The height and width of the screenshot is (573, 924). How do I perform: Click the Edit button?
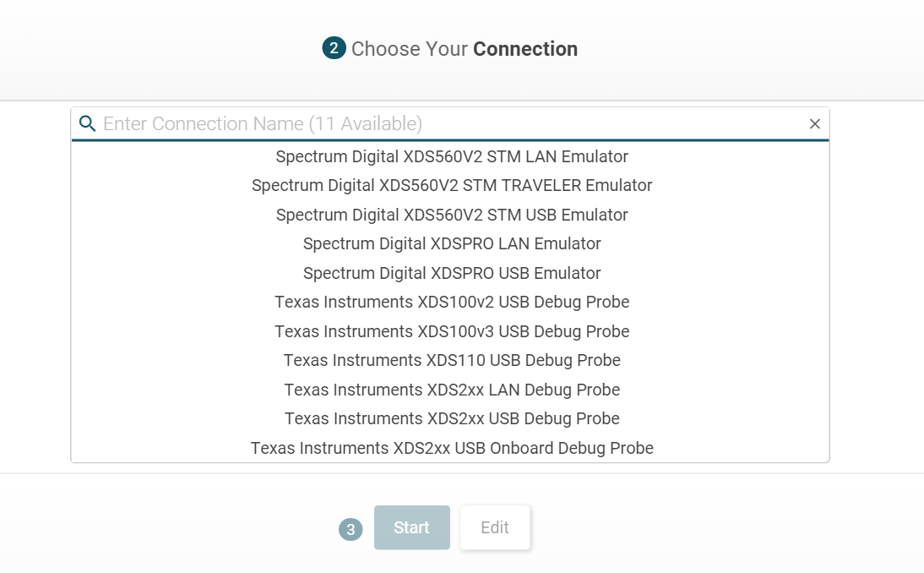tap(495, 527)
